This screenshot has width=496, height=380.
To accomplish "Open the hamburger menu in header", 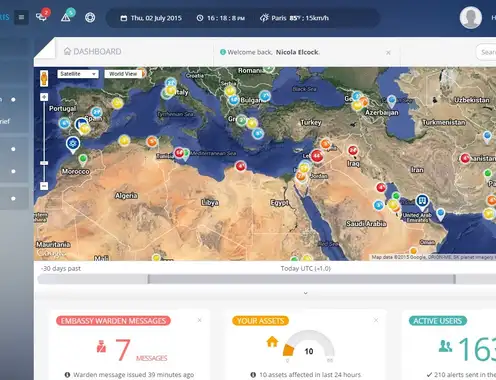I will pos(21,17).
